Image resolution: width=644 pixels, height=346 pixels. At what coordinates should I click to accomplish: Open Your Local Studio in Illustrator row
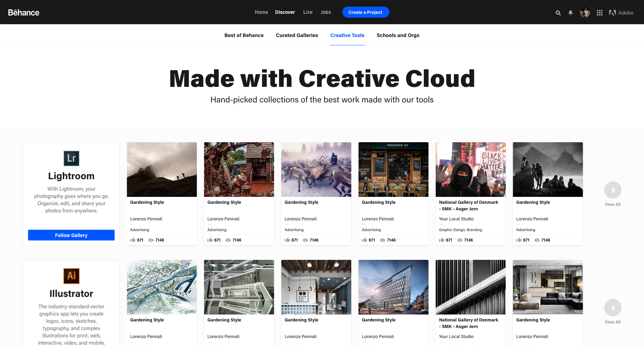click(456, 337)
